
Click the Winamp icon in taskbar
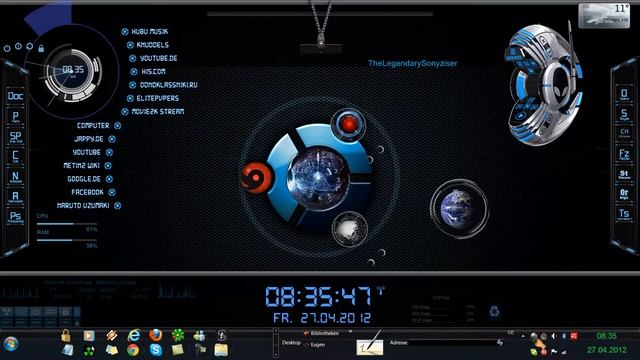(x=111, y=336)
